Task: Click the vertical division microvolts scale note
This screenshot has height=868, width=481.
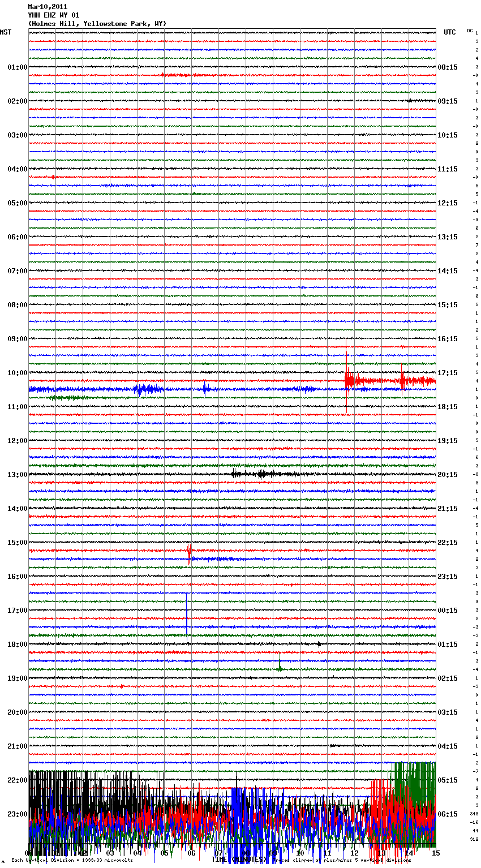Action: point(72,861)
